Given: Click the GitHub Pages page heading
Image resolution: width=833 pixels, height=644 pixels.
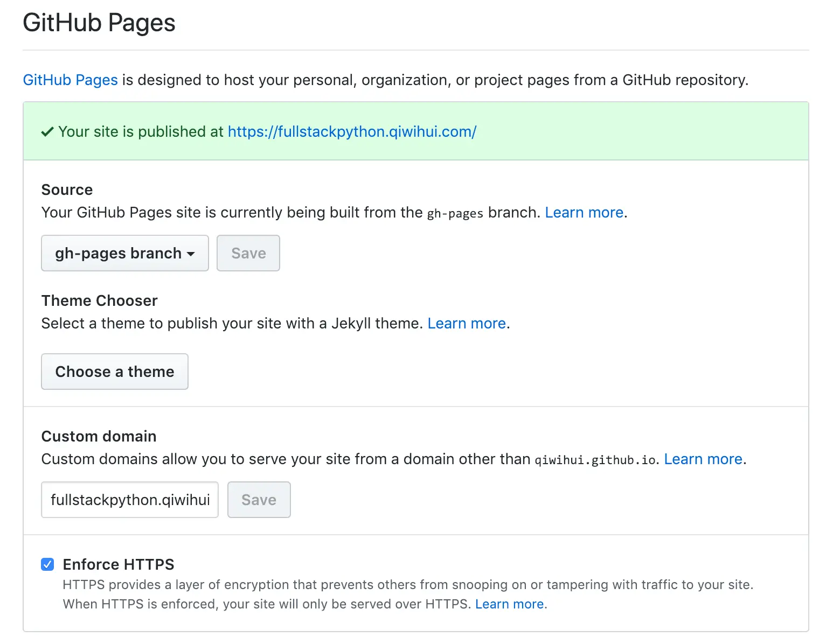Looking at the screenshot, I should (99, 23).
